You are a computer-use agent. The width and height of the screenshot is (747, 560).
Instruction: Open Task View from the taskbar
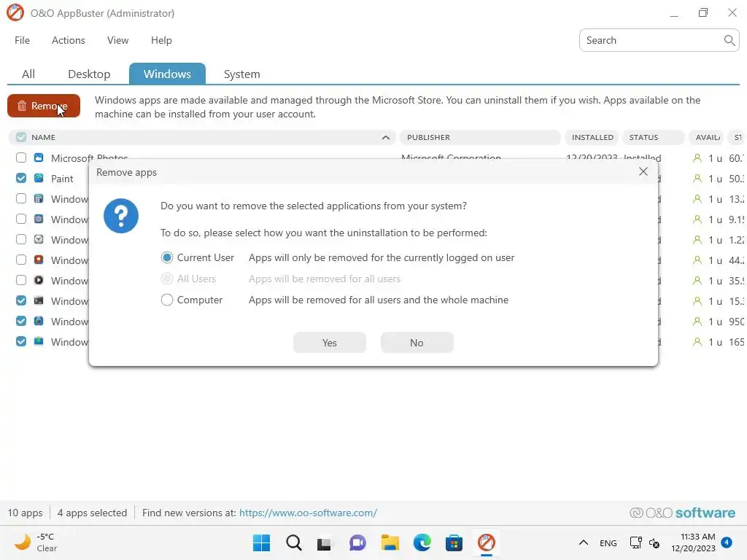(325, 543)
